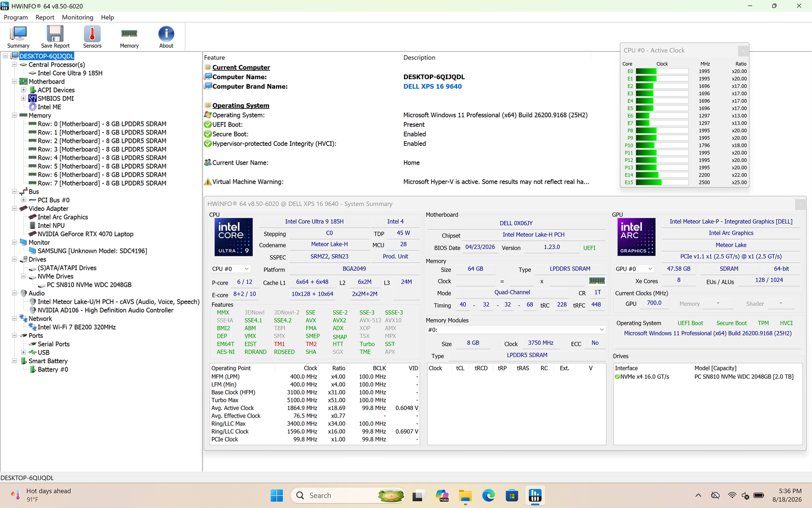Collapse the Central Processor(s) node
The image size is (812, 508).
click(x=14, y=65)
